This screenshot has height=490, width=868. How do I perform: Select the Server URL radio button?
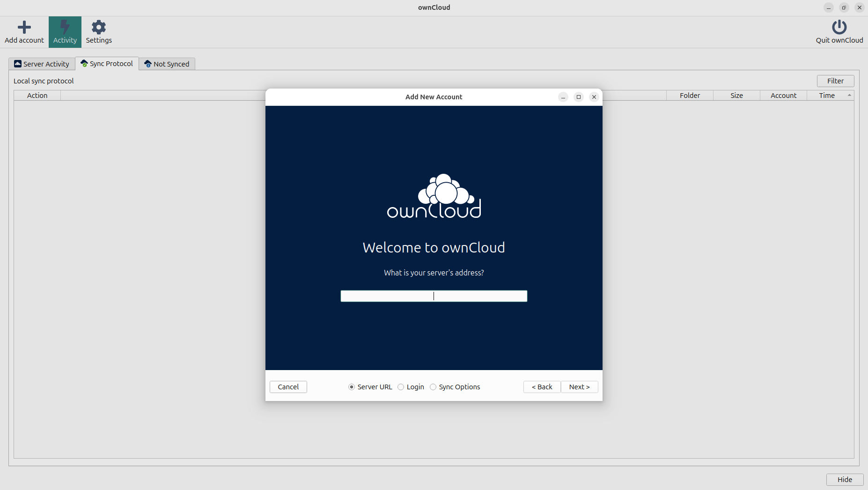pos(370,387)
